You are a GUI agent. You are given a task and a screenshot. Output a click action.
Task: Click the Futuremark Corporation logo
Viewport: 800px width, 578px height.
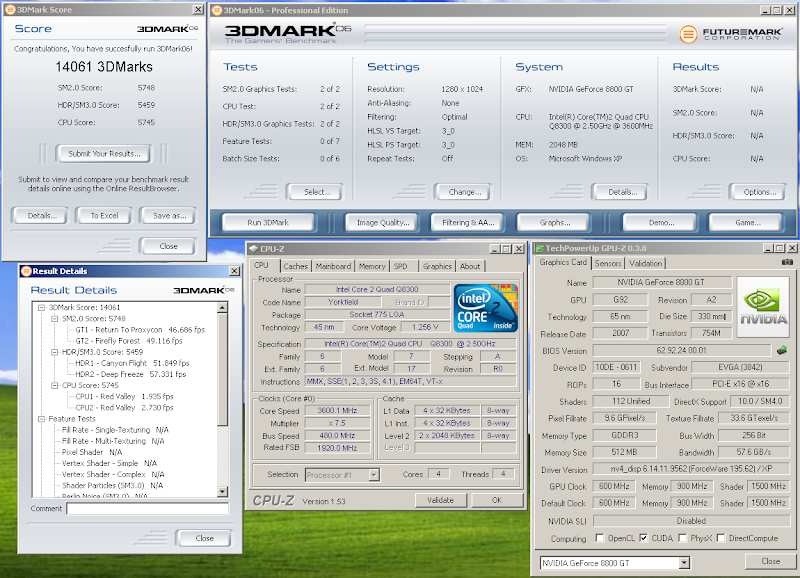(730, 35)
